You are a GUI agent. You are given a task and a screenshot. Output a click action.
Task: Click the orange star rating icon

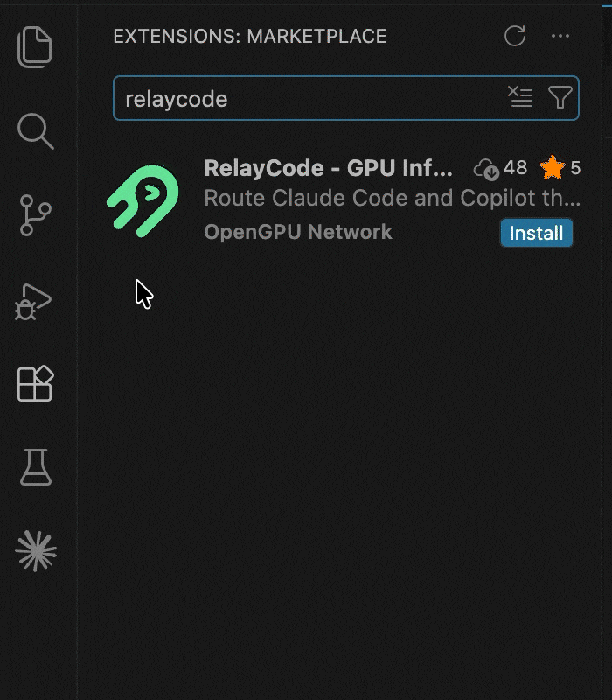(x=553, y=167)
